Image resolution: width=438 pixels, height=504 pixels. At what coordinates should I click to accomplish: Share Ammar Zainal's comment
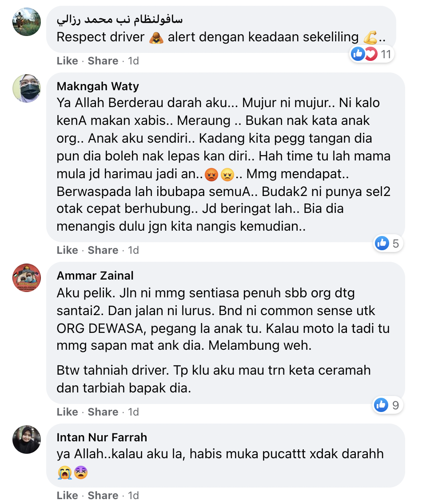103,412
